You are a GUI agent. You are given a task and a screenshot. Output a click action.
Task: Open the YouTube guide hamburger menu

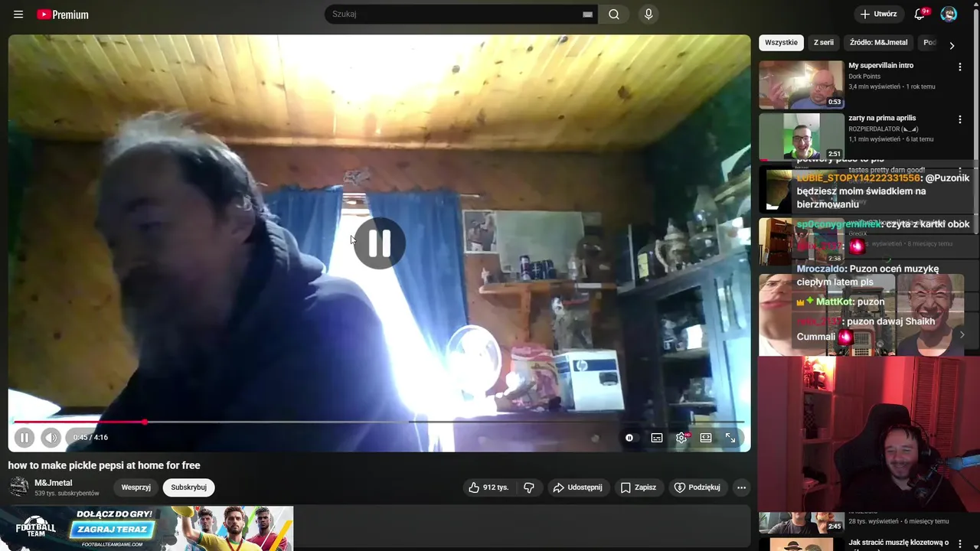coord(18,15)
